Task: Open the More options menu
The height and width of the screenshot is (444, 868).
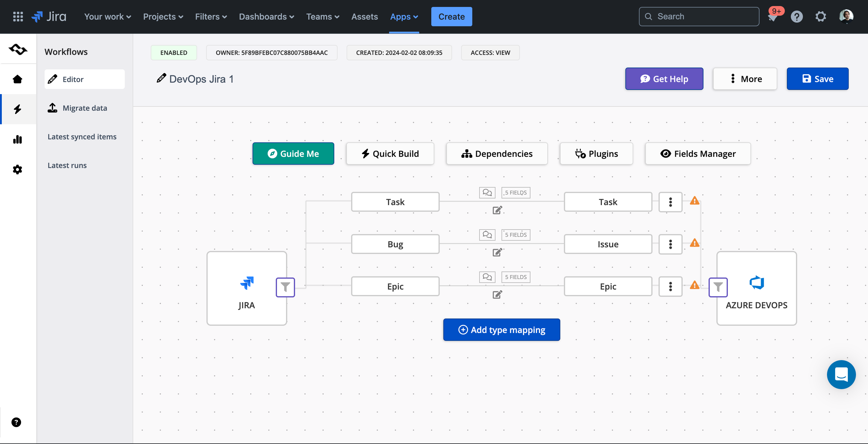Action: (745, 78)
